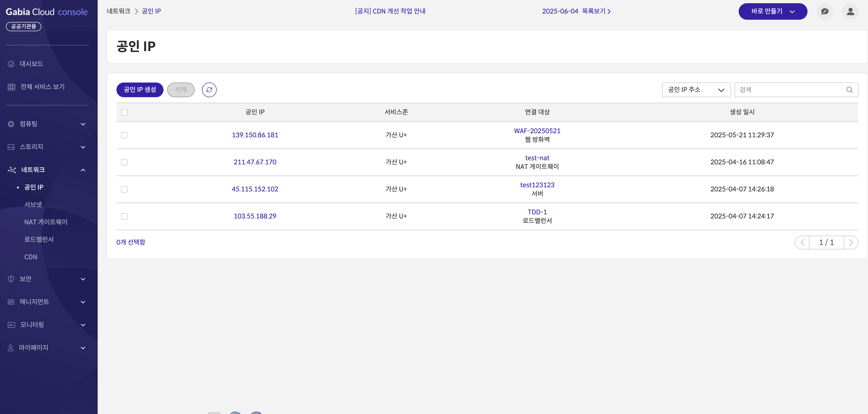
Task: Open the WAF-20250521 link
Action: pyautogui.click(x=537, y=131)
